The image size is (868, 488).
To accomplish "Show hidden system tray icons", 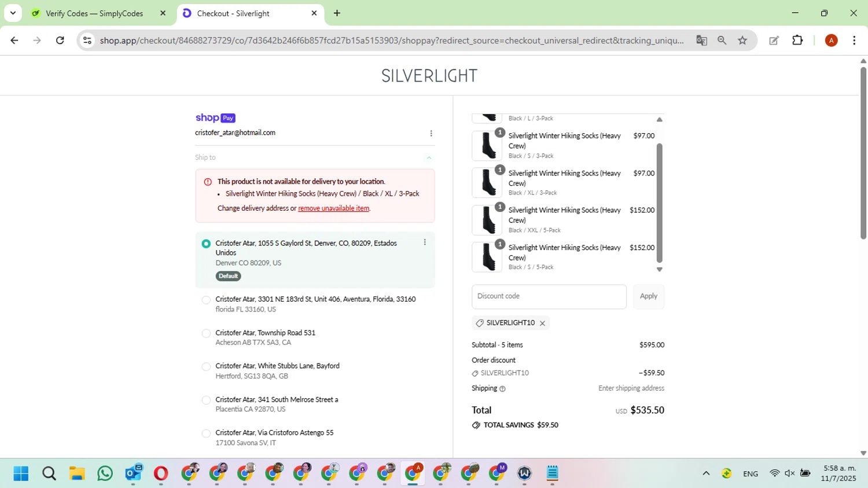I will [706, 474].
